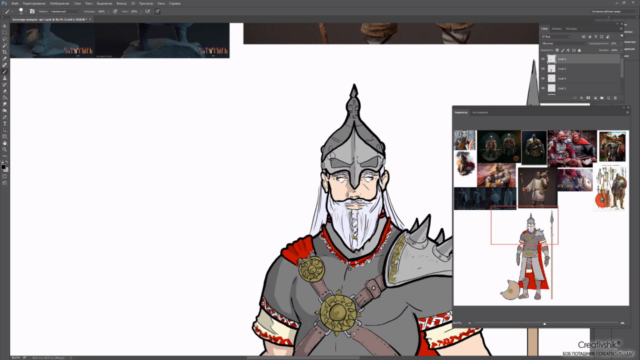Viewport: 640px width, 360px height.
Task: Open the Layers panel flyout menu
Action: [x=621, y=29]
